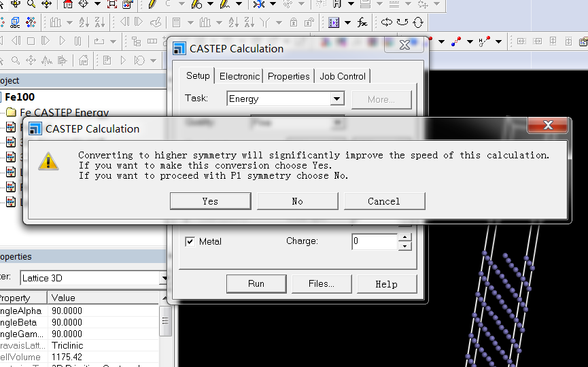Click the animation Play triangle icon
588x367 pixels.
[x=63, y=41]
